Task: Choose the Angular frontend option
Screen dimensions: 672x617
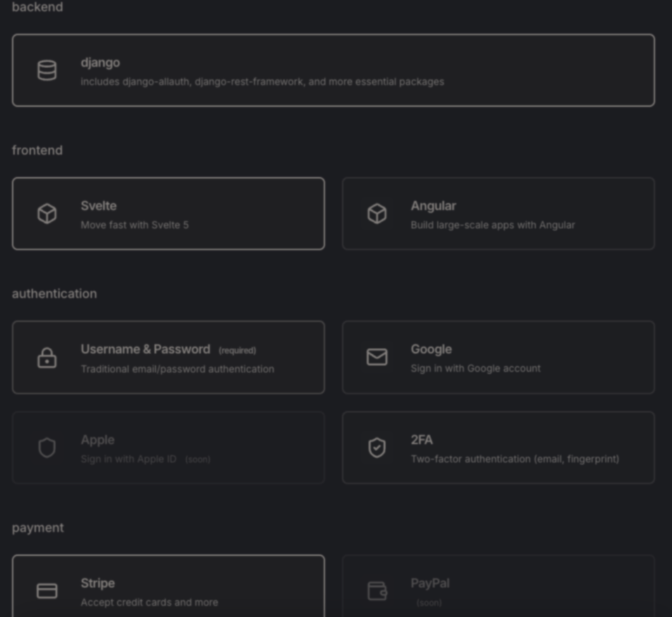Action: click(499, 214)
